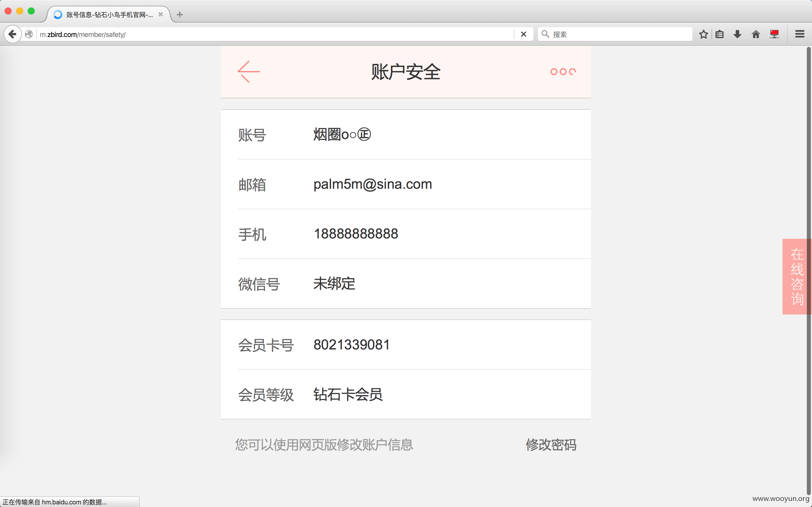Click the 手机 label
The height and width of the screenshot is (507, 812).
(x=252, y=234)
